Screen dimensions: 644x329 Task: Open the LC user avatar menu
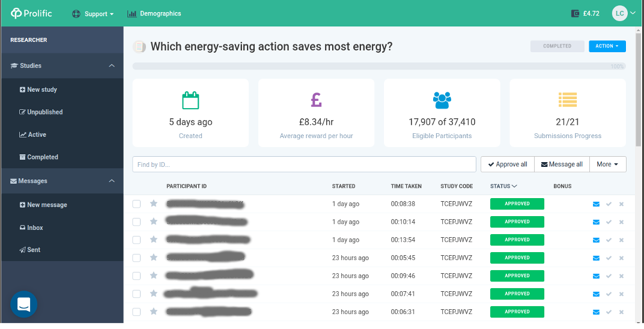click(x=624, y=13)
